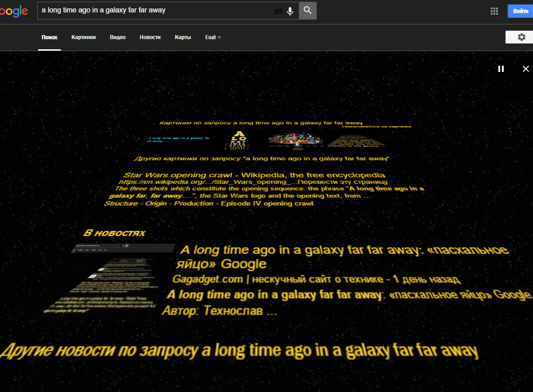This screenshot has width=533, height=392.
Task: Open Другие новости по запросу link
Action: pos(239,351)
